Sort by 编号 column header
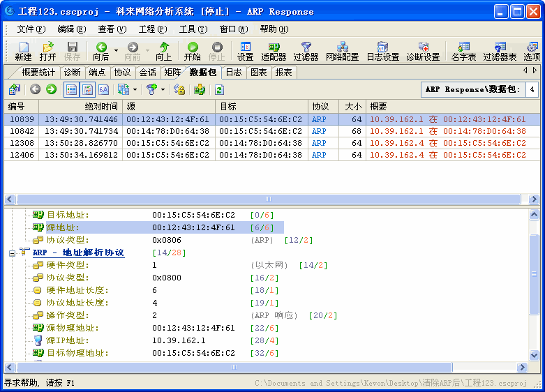Viewport: 545px width, 392px height. pyautogui.click(x=22, y=106)
